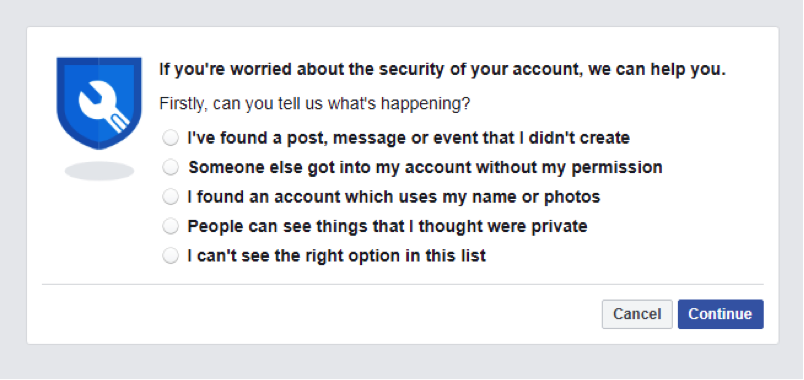Click the bold account security heading
Image resolution: width=804 pixels, height=380 pixels.
coord(443,69)
